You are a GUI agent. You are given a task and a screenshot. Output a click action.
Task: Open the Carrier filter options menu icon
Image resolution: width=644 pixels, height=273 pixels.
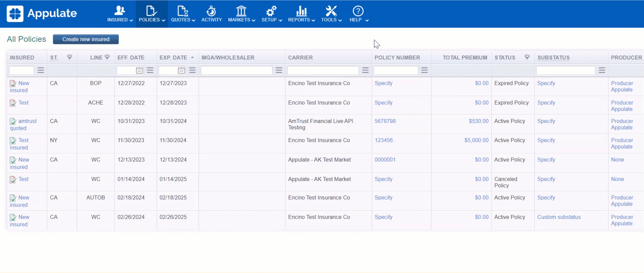point(365,70)
